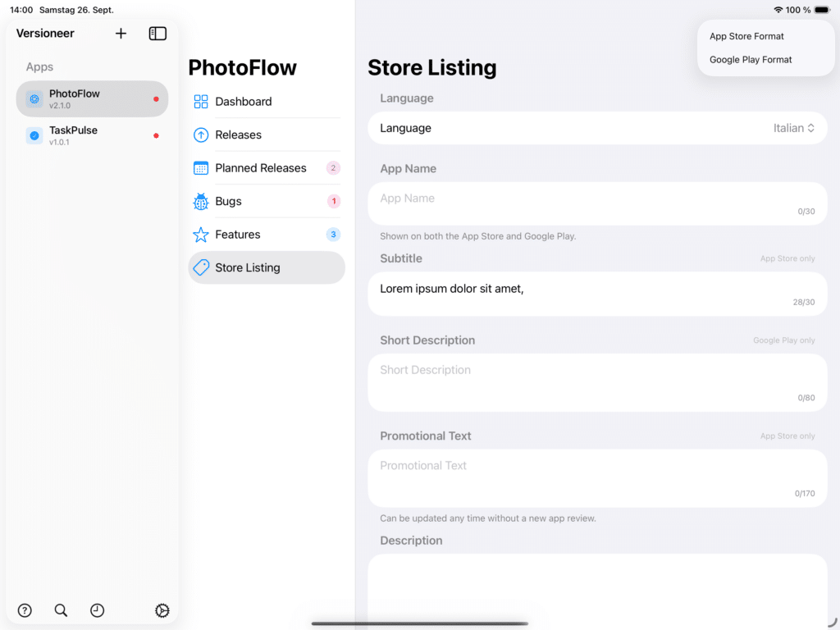
Task: Click the 28/30 subtitle character counter
Action: click(x=804, y=302)
